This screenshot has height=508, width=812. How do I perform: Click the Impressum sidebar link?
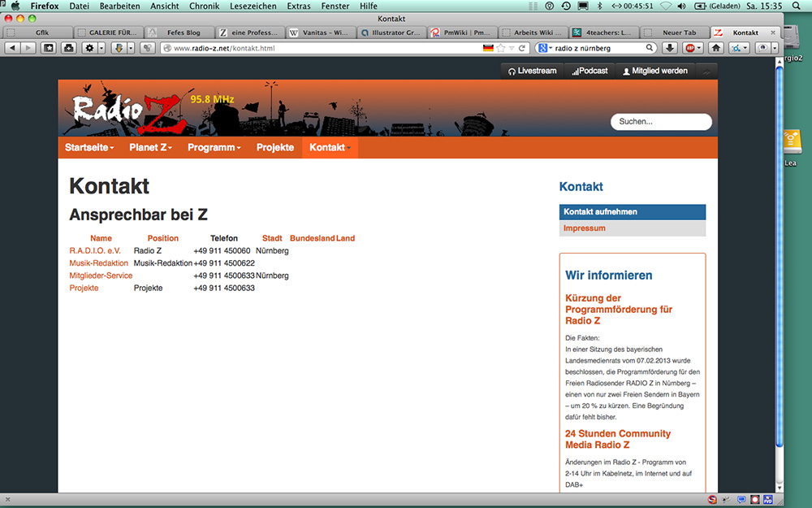[584, 228]
